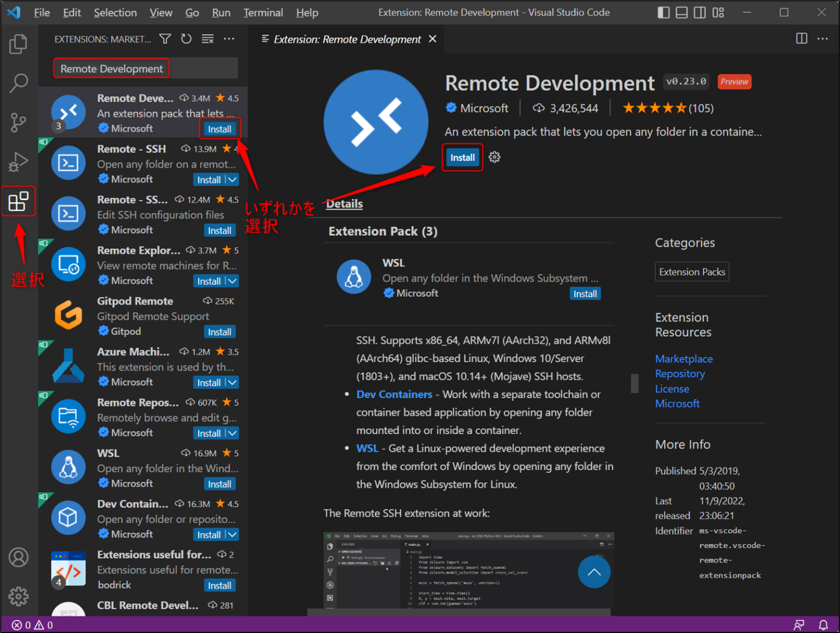Refresh the extensions list

pyautogui.click(x=186, y=39)
